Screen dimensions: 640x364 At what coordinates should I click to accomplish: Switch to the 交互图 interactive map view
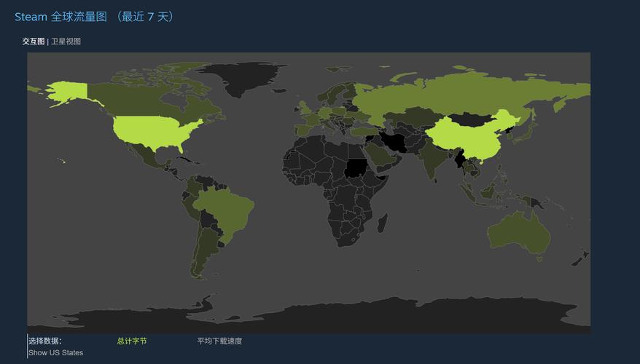33,41
